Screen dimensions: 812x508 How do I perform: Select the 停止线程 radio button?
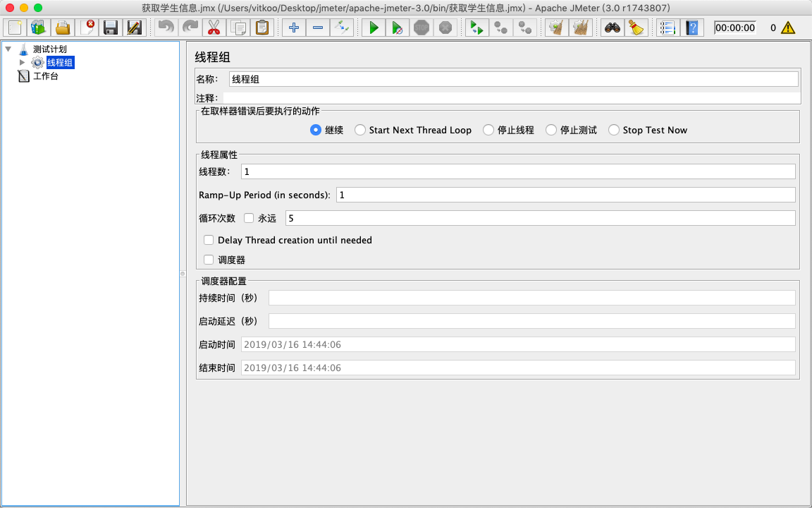tap(488, 130)
